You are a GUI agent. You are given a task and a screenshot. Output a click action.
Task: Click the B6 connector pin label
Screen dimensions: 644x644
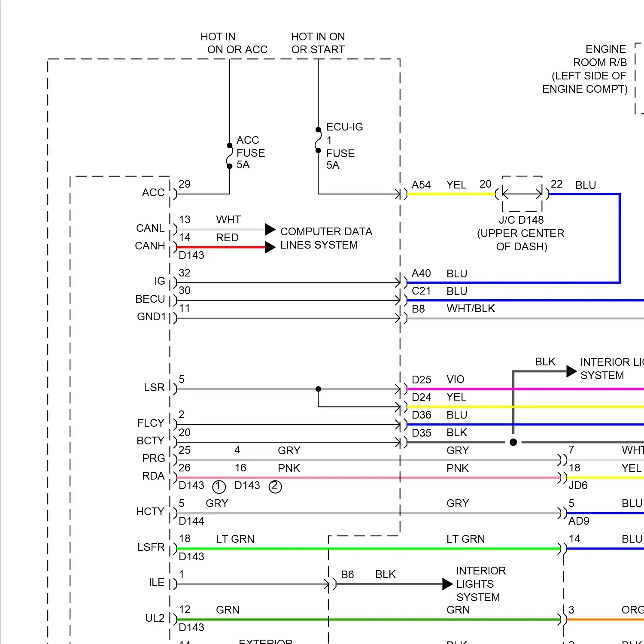(x=347, y=574)
